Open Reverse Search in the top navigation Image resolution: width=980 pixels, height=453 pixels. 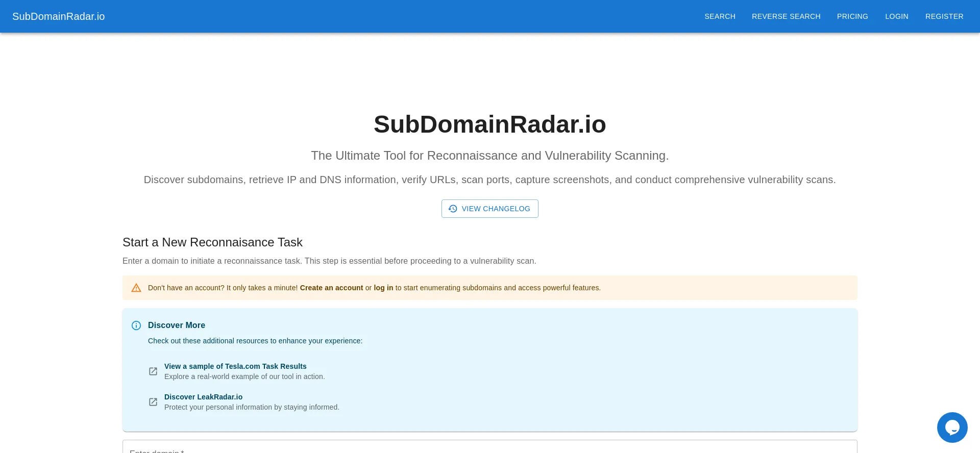(786, 16)
